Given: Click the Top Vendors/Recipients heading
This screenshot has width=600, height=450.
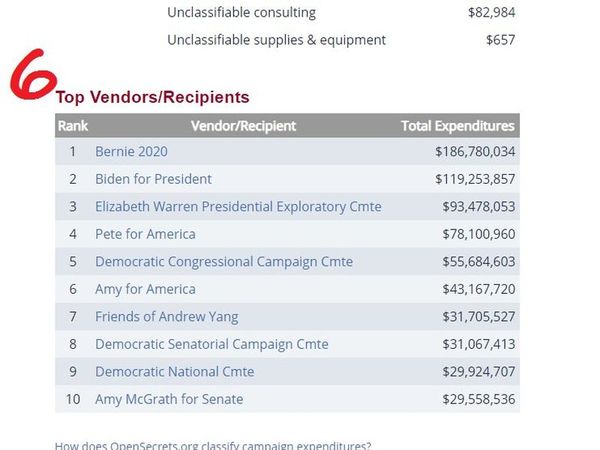Looking at the screenshot, I should pyautogui.click(x=152, y=97).
